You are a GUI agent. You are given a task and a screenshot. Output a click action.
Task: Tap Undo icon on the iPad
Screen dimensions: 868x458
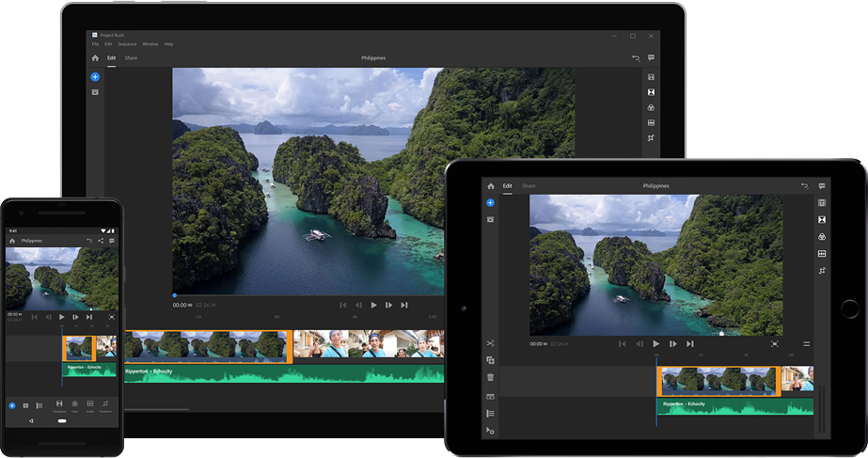click(804, 186)
